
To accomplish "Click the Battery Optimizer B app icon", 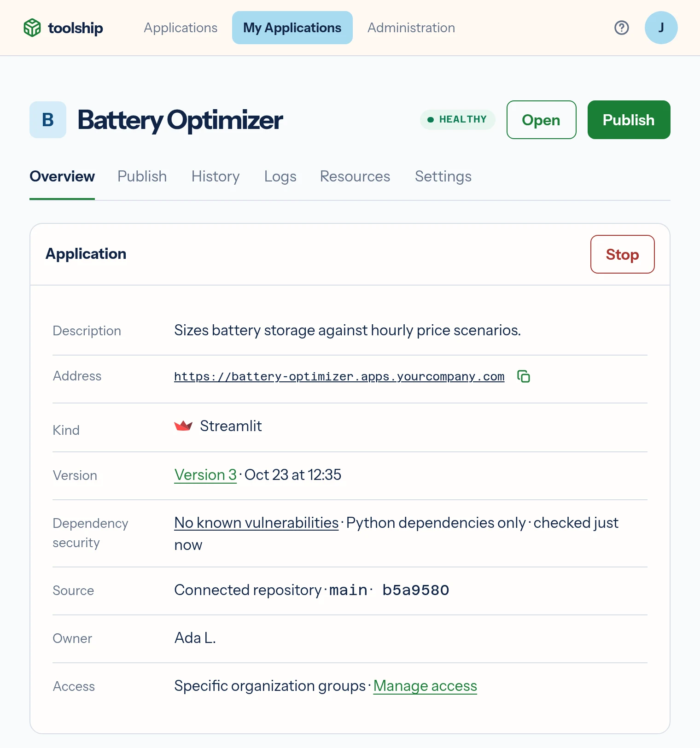I will (x=48, y=120).
